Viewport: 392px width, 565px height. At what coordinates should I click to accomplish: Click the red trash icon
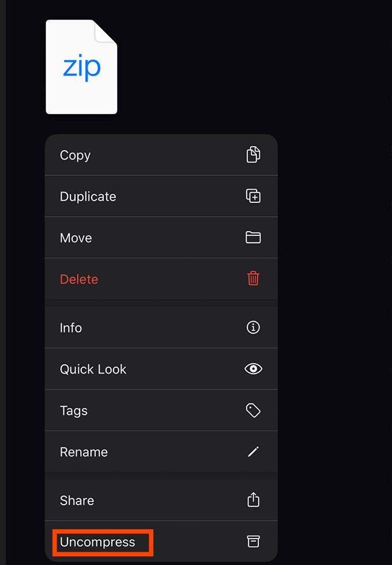[253, 279]
